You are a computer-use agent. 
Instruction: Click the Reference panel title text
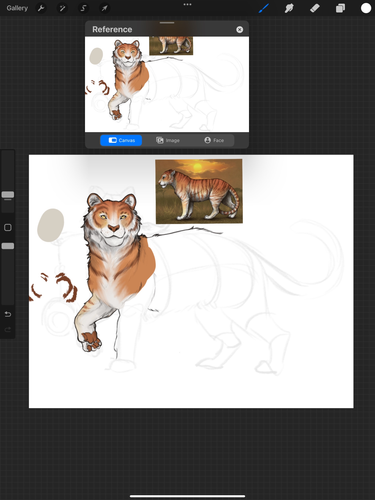112,29
